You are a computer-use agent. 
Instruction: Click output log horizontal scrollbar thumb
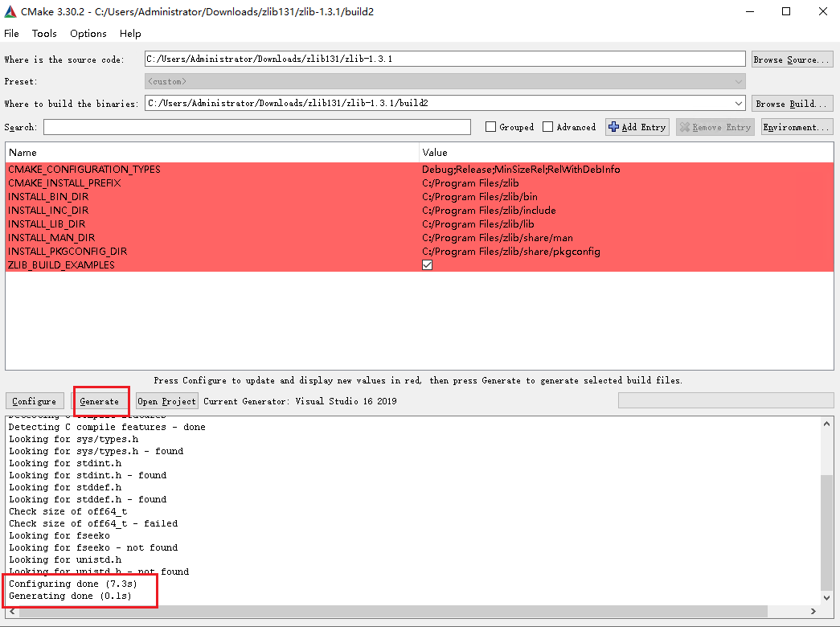(393, 611)
